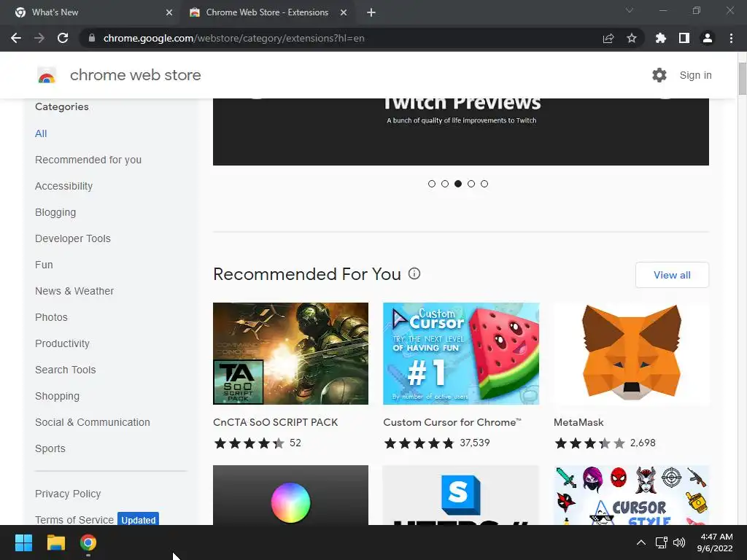Image resolution: width=747 pixels, height=560 pixels.
Task: Open CnCTA SoO SCRIPT PACK thumbnail
Action: 290,354
